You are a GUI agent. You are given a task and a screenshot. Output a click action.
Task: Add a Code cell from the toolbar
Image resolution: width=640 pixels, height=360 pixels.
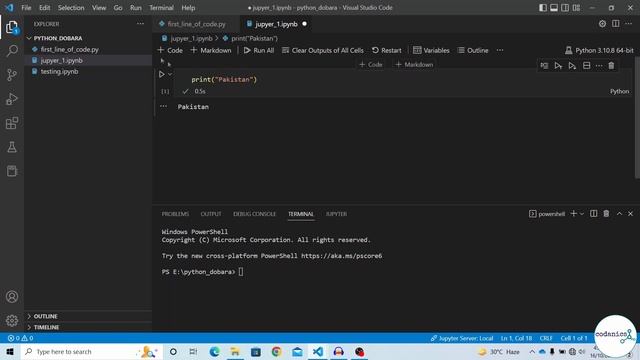coord(170,51)
